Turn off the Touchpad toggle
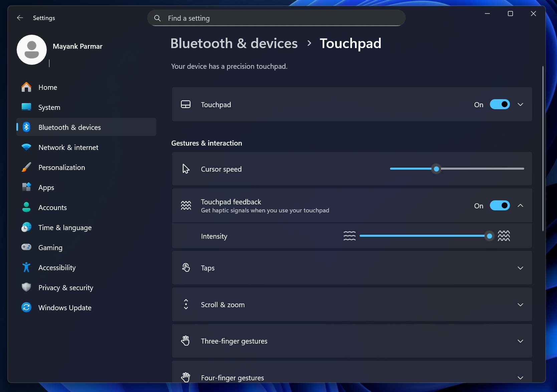The image size is (557, 392). tap(500, 104)
